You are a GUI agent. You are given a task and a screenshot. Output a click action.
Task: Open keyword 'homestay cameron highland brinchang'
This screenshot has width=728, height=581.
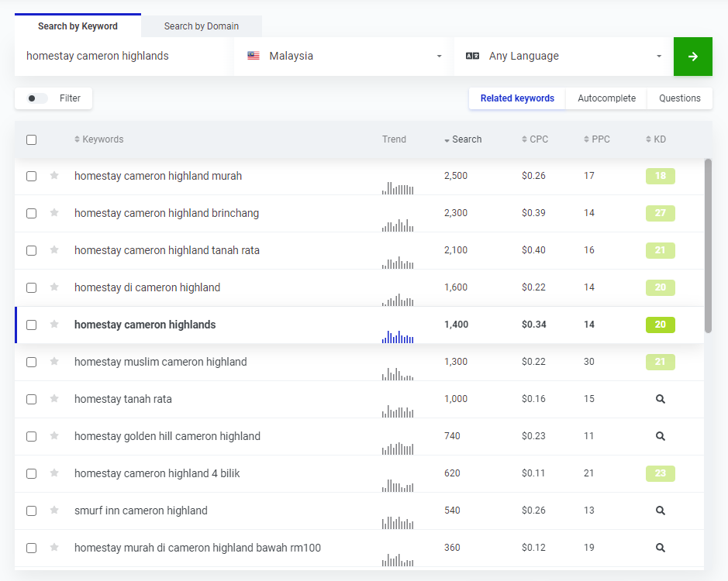point(167,213)
